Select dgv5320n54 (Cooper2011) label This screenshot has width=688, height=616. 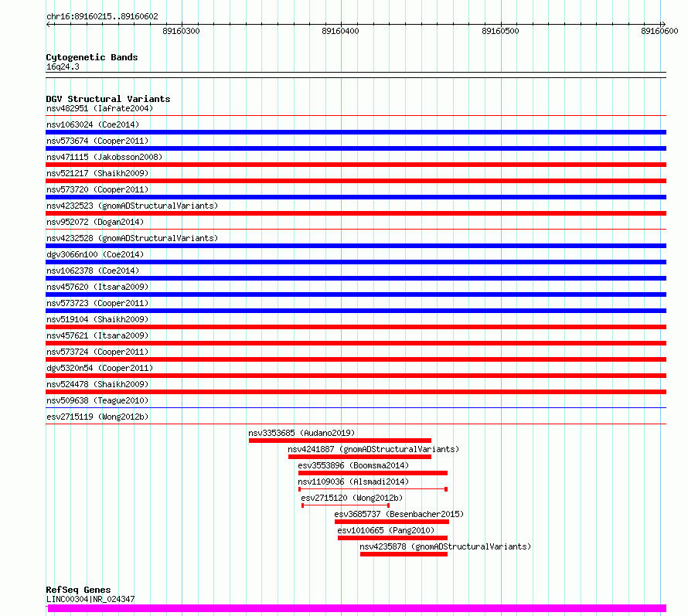[100, 368]
